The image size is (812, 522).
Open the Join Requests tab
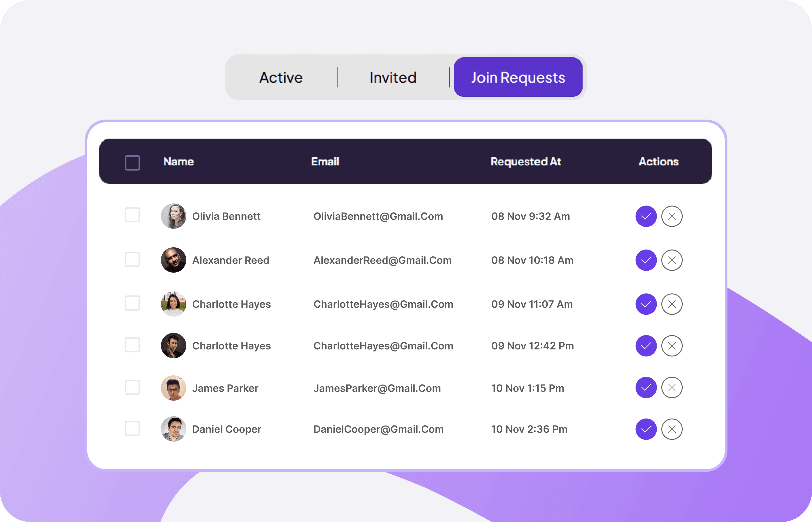518,77
